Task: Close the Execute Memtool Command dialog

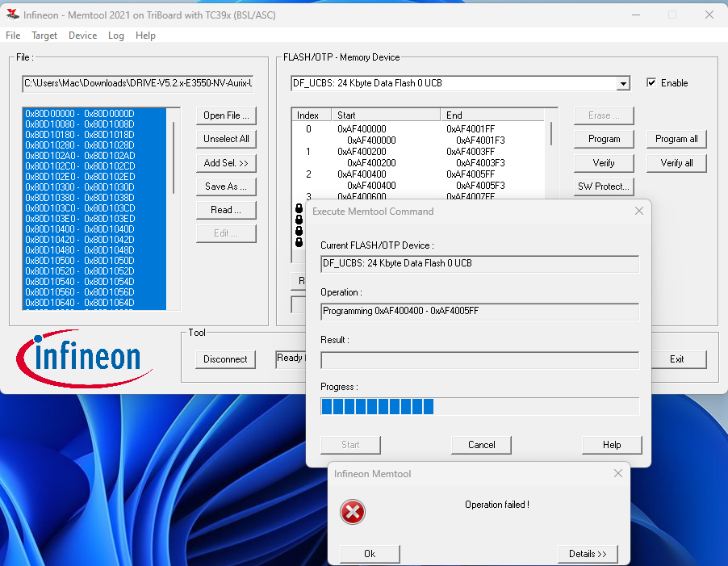Action: pos(639,211)
